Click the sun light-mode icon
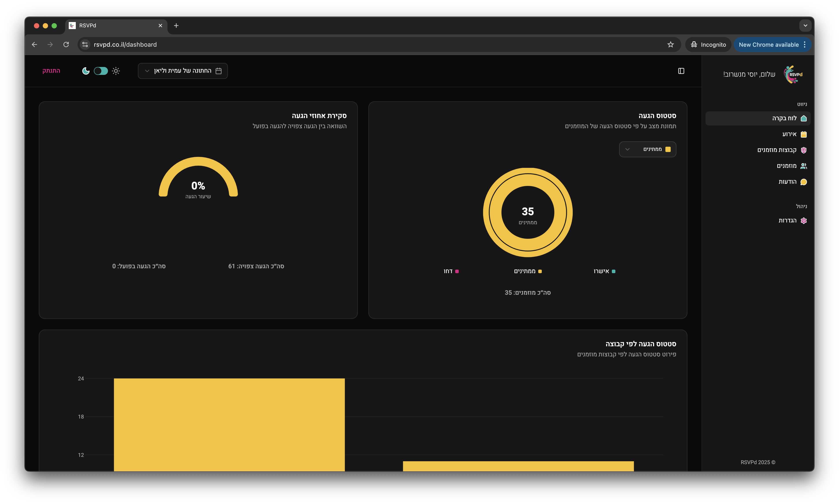Viewport: 839px width, 504px height. point(116,71)
